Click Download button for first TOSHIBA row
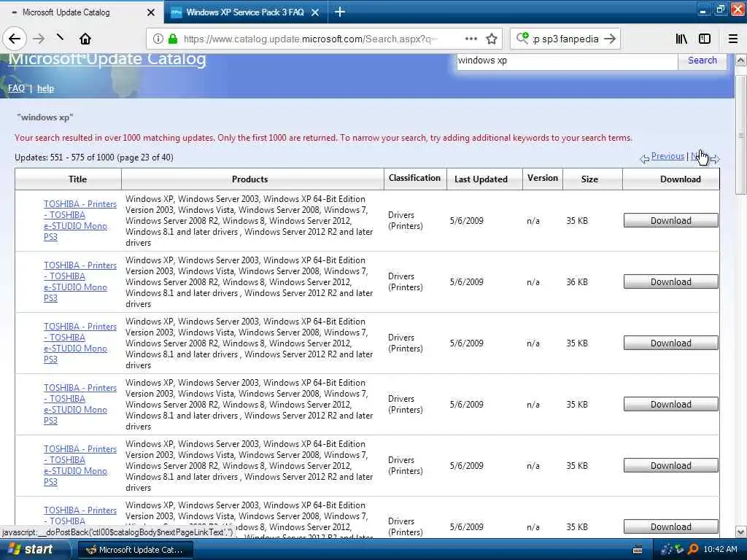 click(671, 220)
